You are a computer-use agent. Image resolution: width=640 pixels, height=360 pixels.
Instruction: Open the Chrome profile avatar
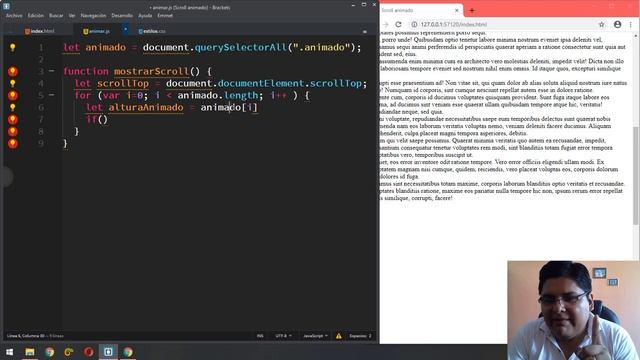[x=617, y=24]
